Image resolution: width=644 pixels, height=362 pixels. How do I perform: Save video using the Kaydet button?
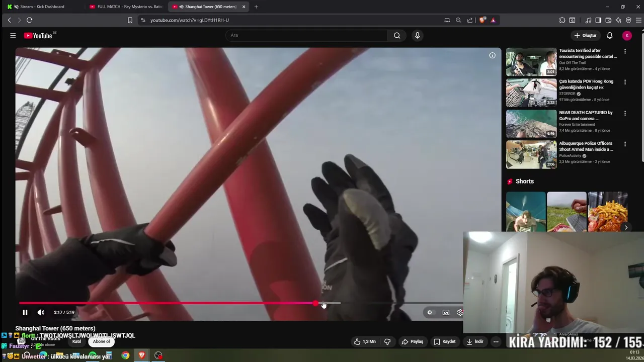pos(445,341)
